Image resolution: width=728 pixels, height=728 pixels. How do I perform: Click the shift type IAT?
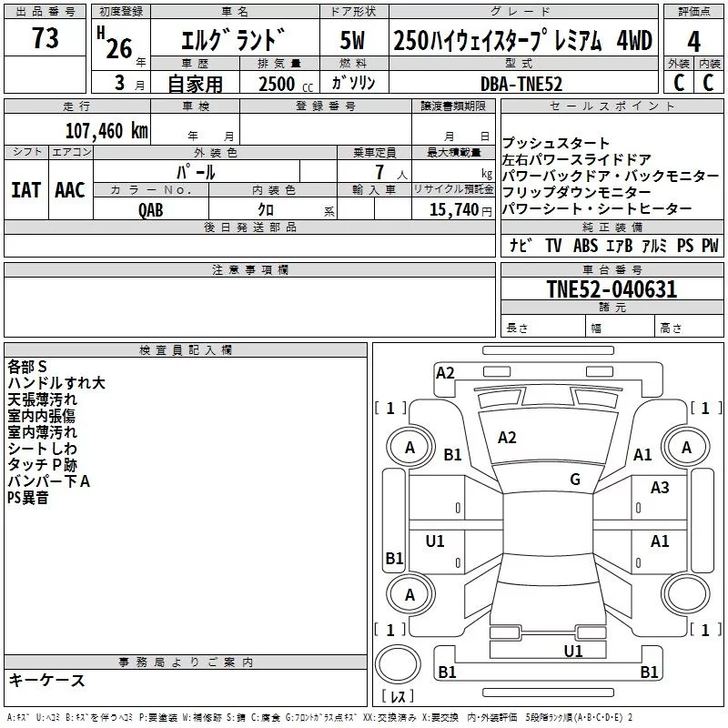click(x=25, y=190)
